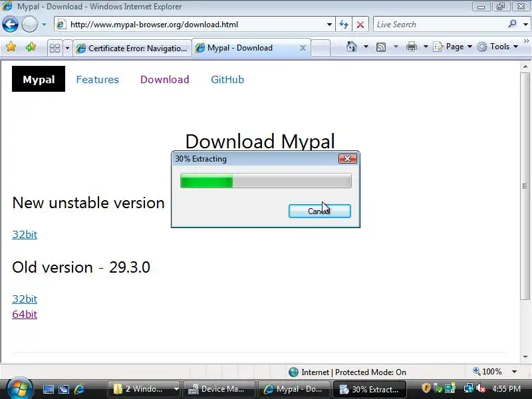Close the 30% Extracting dialog
The height and width of the screenshot is (399, 532).
(x=347, y=158)
